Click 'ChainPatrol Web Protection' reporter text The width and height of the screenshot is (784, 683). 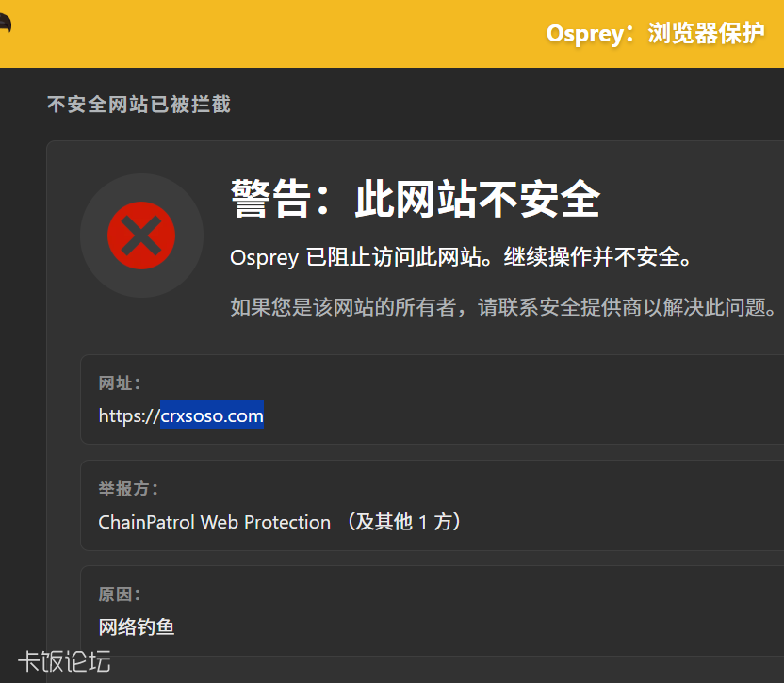point(215,522)
